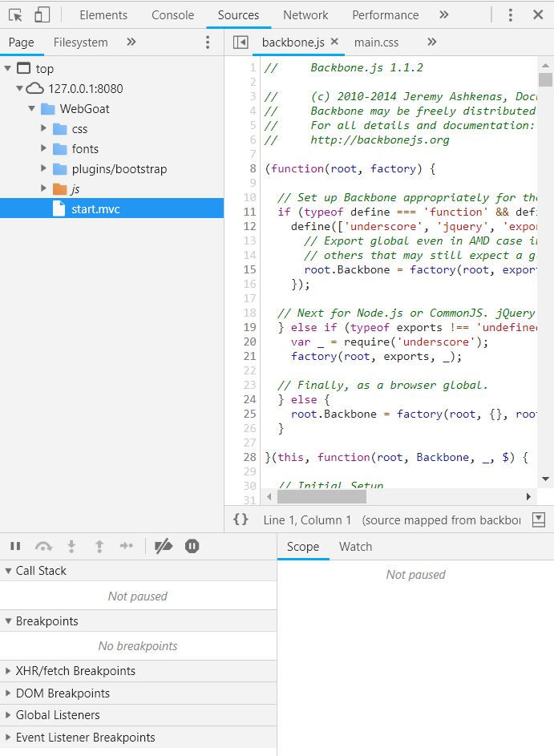This screenshot has height=756, width=554.
Task: Open the Filesystem navigator tab
Action: tap(80, 42)
